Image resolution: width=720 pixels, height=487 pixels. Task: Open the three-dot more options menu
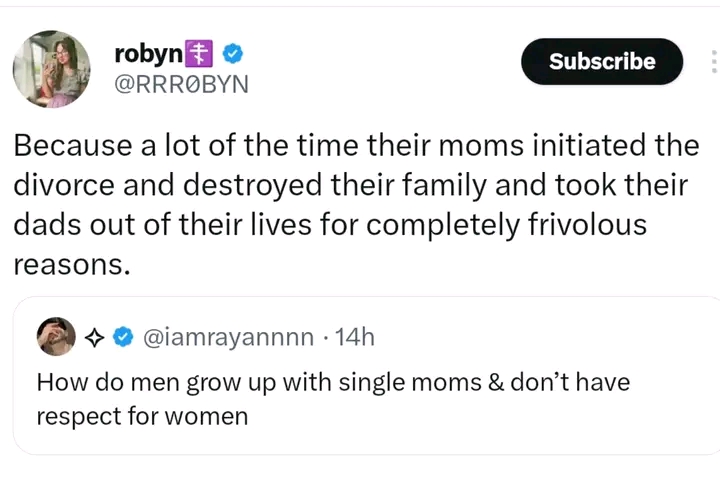click(x=713, y=61)
